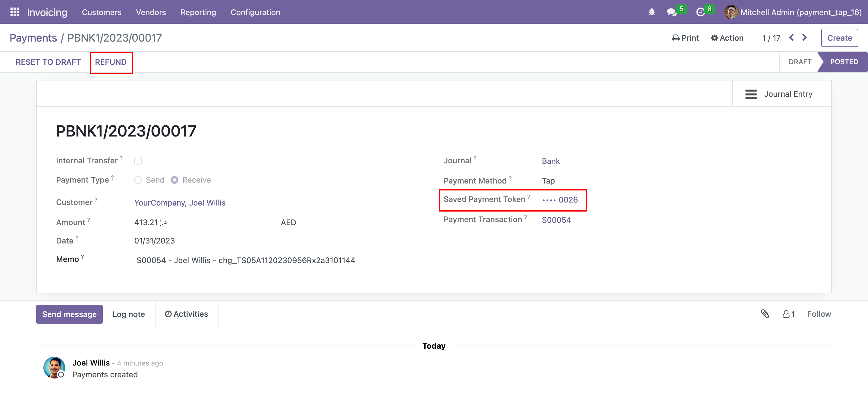Viewport: 868px width, 402px height.
Task: Click Joel Willis chatter avatar
Action: point(54,368)
